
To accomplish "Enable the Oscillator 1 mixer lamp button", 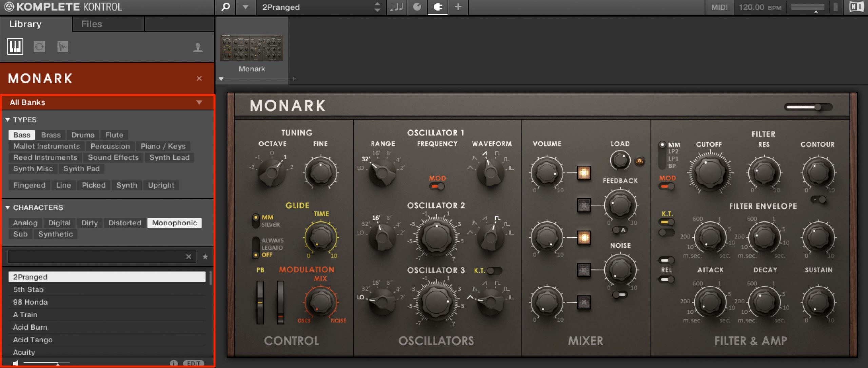I will [584, 173].
